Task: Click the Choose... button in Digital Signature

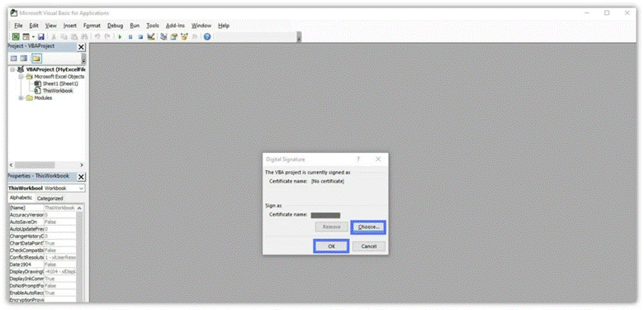Action: (368, 227)
